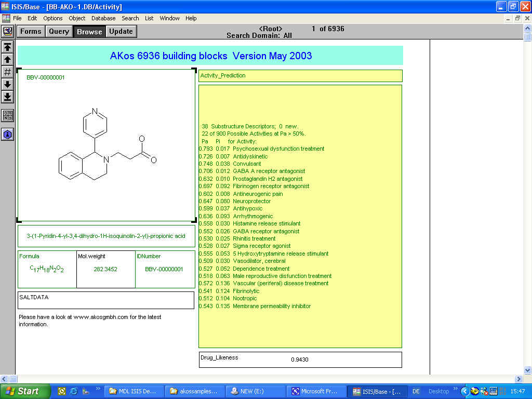Viewport: 532px width, 399px height.
Task: Click the blue info icon in left toolbar
Action: (7, 135)
